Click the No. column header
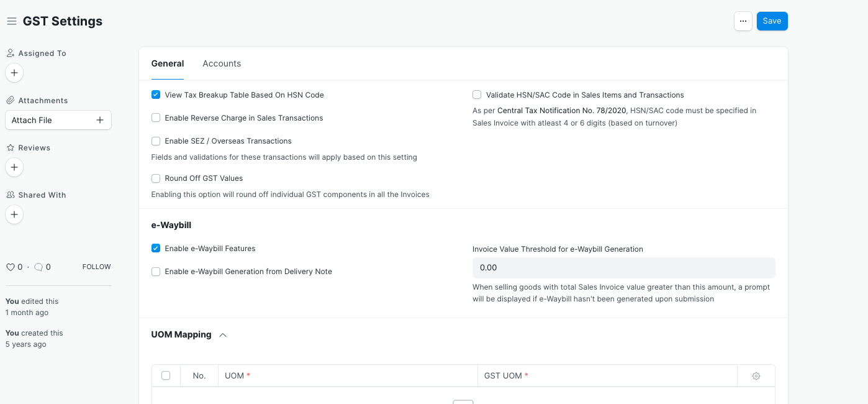Viewport: 868px width, 404px height. click(x=199, y=376)
